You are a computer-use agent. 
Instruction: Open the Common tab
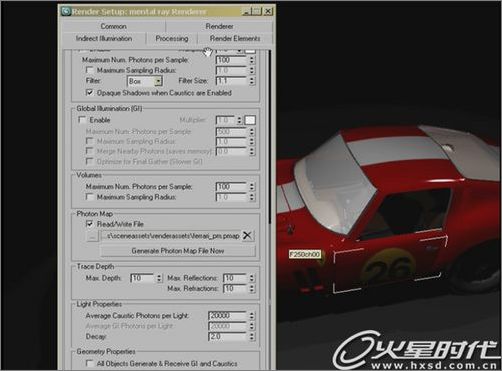click(113, 26)
